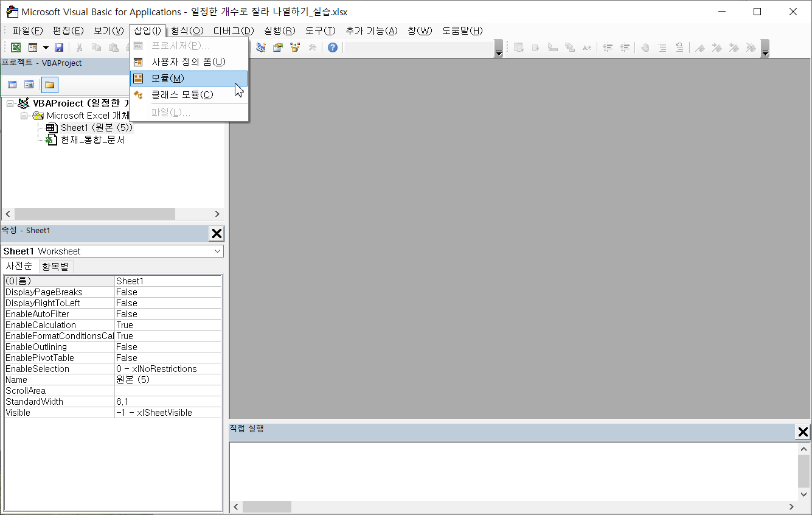Open the 보기(V) menu
Viewport: 812px width, 515px height.
(109, 30)
